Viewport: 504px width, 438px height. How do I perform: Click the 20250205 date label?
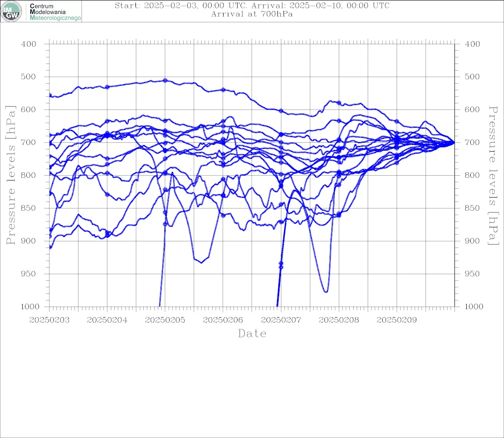point(165,320)
